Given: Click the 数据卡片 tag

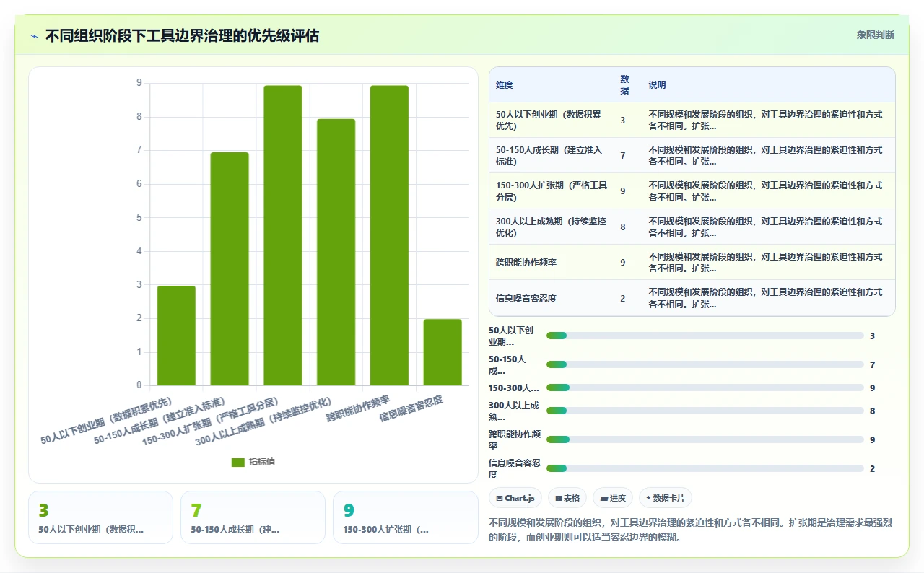Looking at the screenshot, I should (666, 498).
